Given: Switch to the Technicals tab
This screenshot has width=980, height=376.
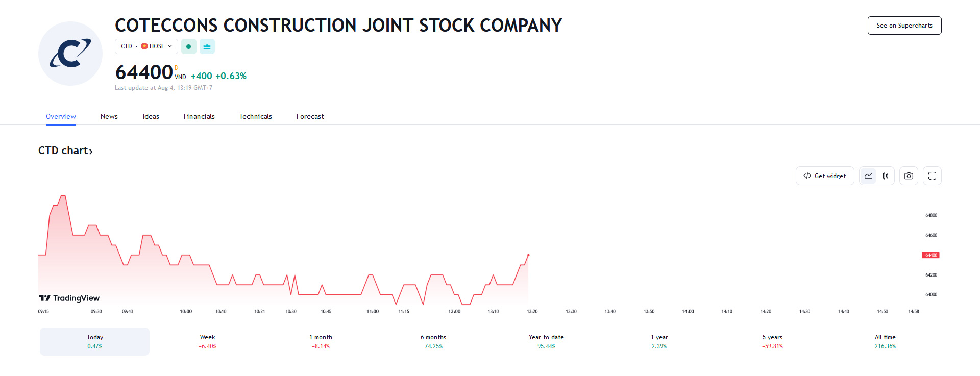Looking at the screenshot, I should pos(255,116).
